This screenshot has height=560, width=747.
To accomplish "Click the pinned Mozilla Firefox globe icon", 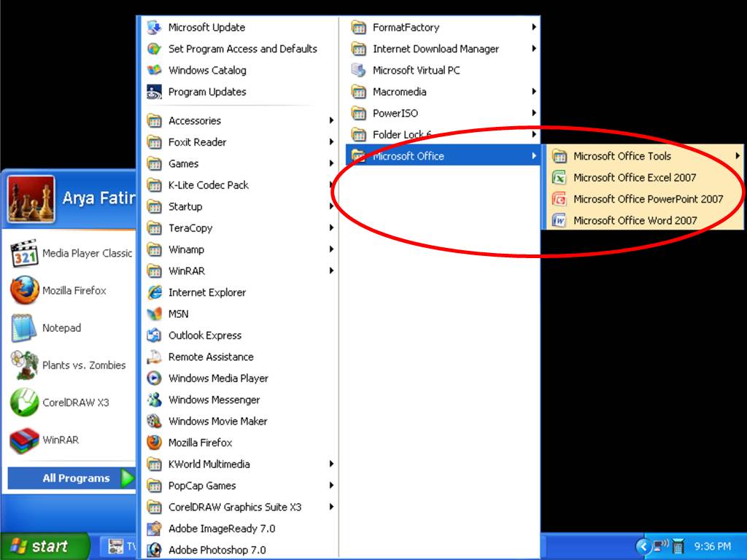I will pos(24,290).
